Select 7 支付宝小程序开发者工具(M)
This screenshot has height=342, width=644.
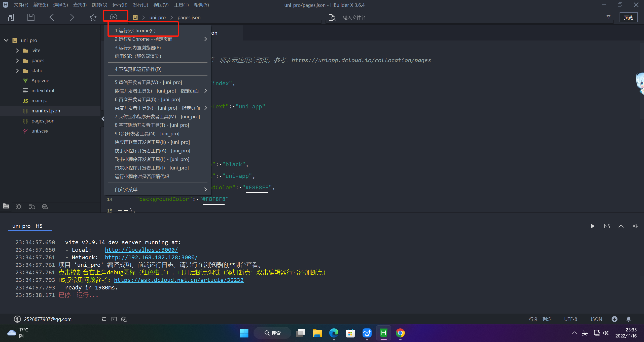pos(158,116)
